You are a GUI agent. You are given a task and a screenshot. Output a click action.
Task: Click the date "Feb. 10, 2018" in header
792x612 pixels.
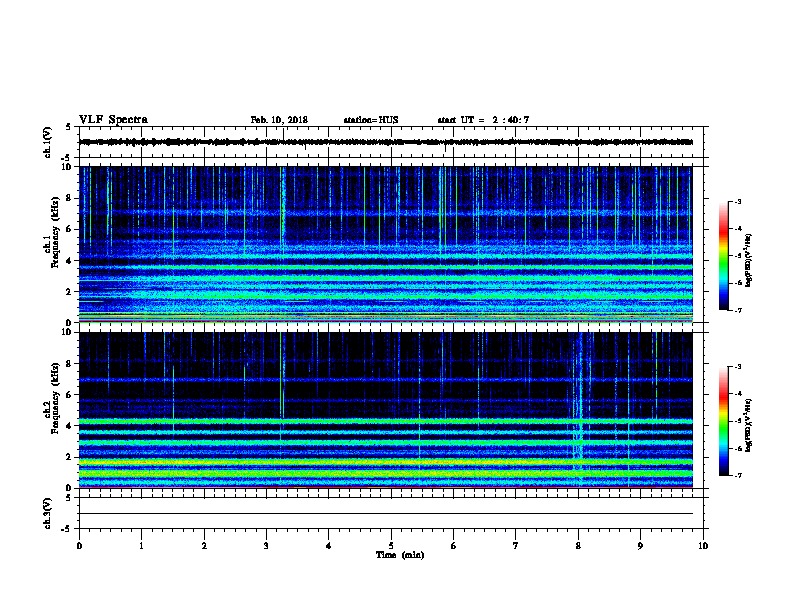pos(279,120)
